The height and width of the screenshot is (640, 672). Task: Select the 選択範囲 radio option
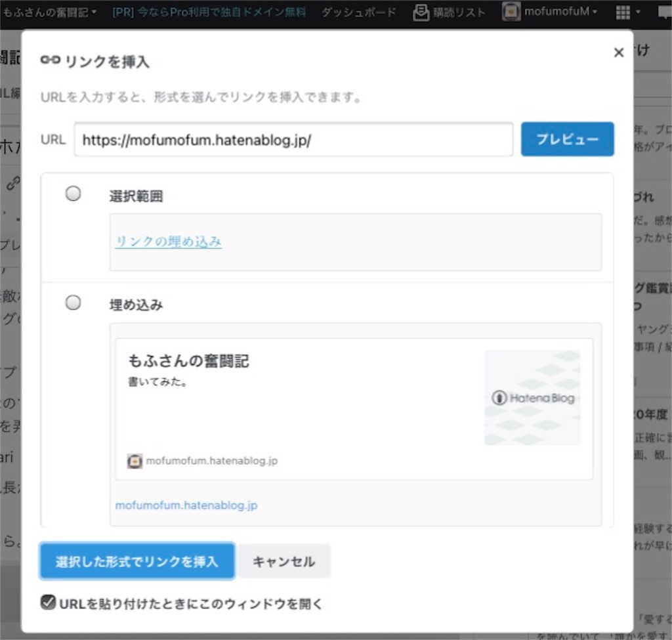coord(73,194)
